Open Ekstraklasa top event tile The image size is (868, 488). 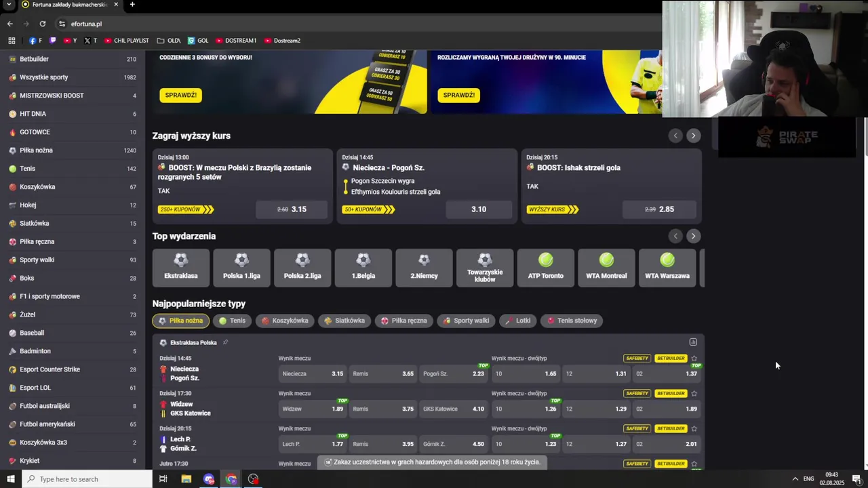pos(181,268)
